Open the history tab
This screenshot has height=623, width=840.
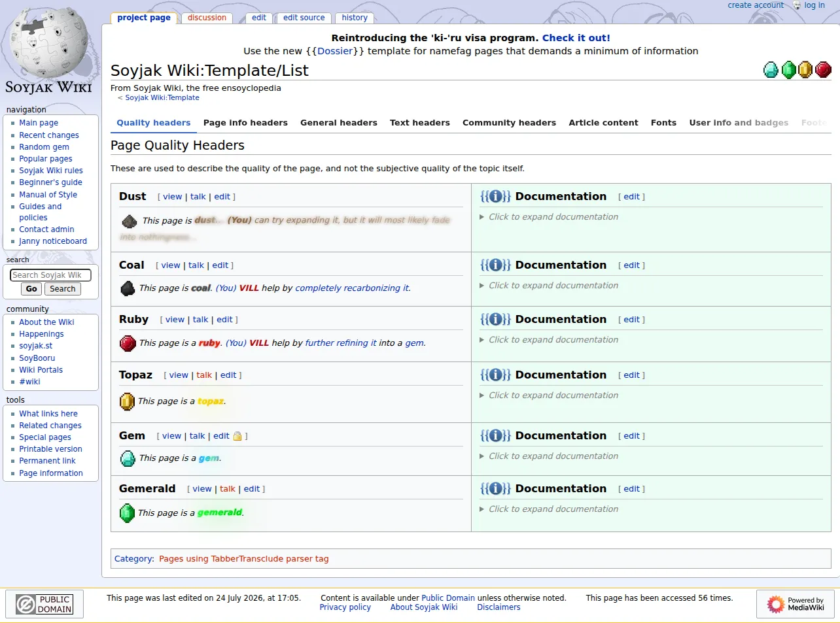click(355, 18)
